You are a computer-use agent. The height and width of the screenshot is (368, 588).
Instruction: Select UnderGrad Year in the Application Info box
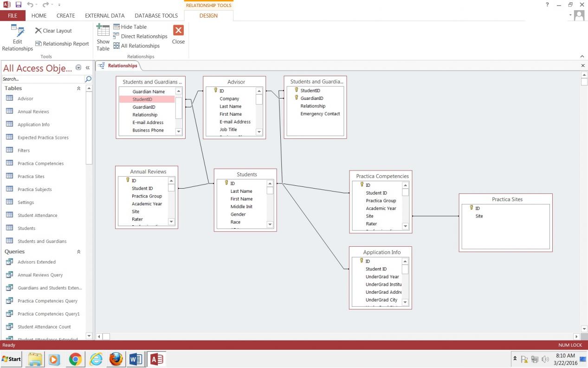click(382, 276)
